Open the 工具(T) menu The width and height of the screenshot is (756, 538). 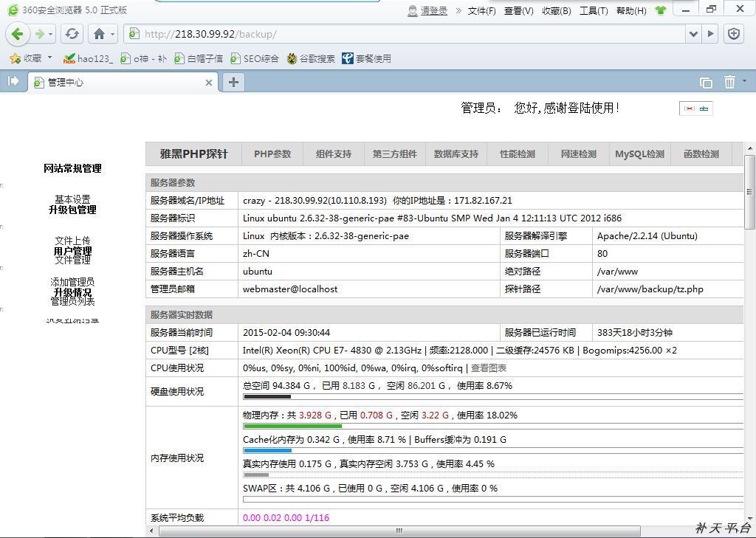coord(594,10)
